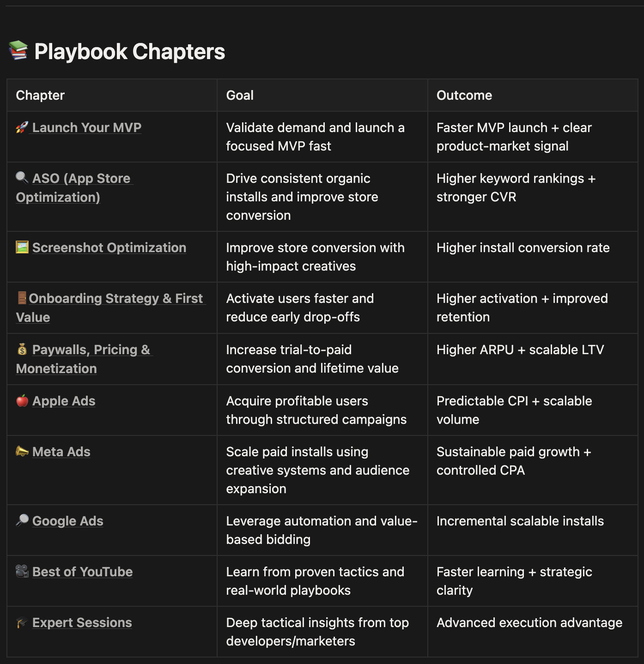Select the Goal column header cell
Image resolution: width=644 pixels, height=664 pixels.
coord(240,95)
